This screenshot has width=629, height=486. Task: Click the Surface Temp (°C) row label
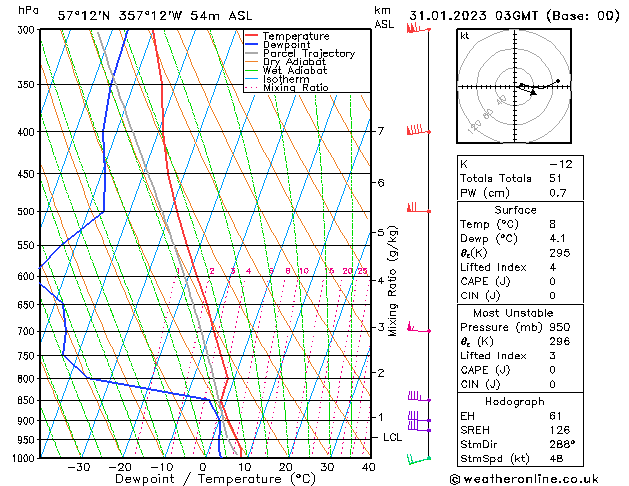(x=489, y=224)
